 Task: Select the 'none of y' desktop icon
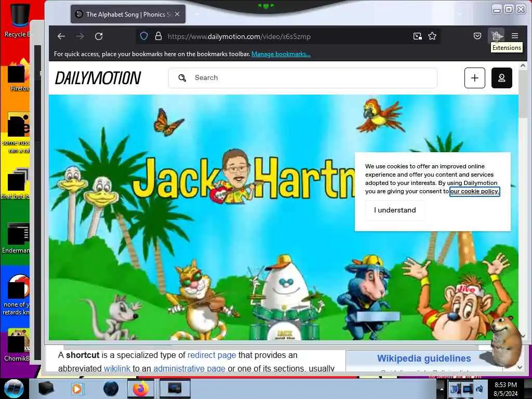(x=17, y=295)
